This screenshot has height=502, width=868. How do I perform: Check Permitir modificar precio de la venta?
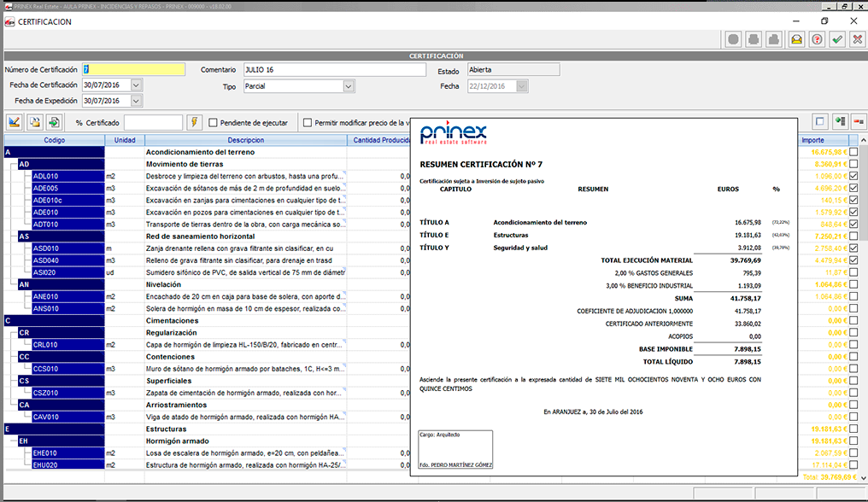(308, 121)
